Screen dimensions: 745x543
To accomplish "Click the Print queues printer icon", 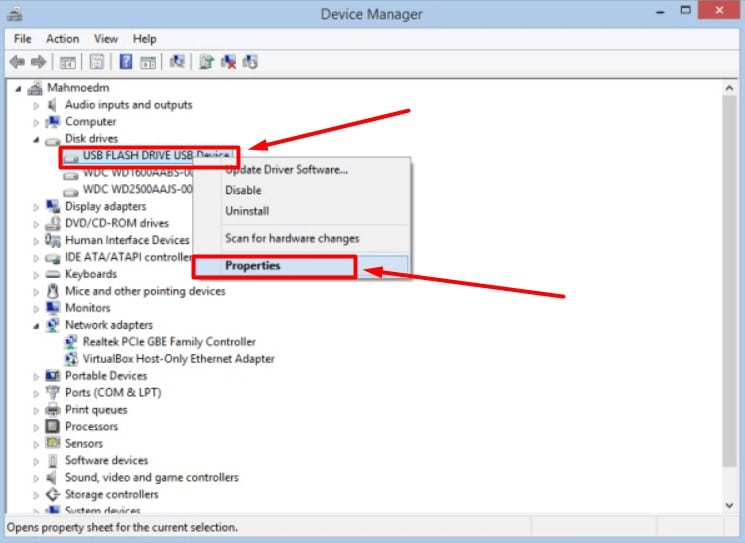I will pos(53,410).
